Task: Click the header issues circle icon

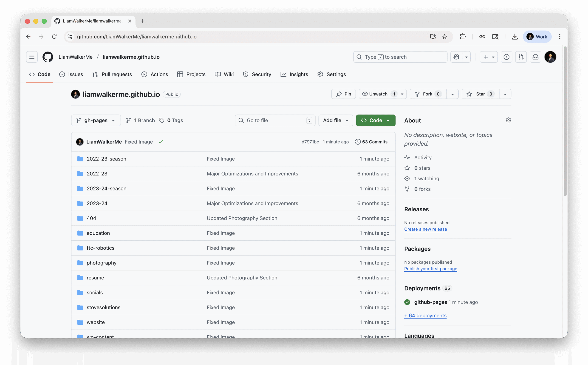Action: 506,57
